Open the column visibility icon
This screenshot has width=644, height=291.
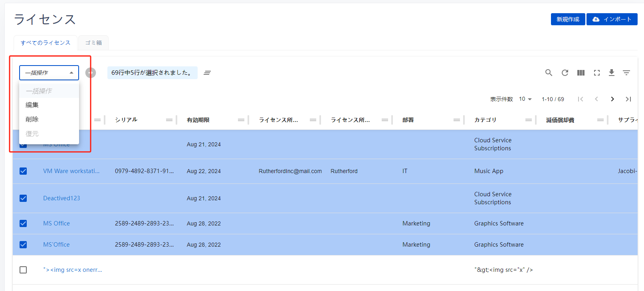click(581, 73)
